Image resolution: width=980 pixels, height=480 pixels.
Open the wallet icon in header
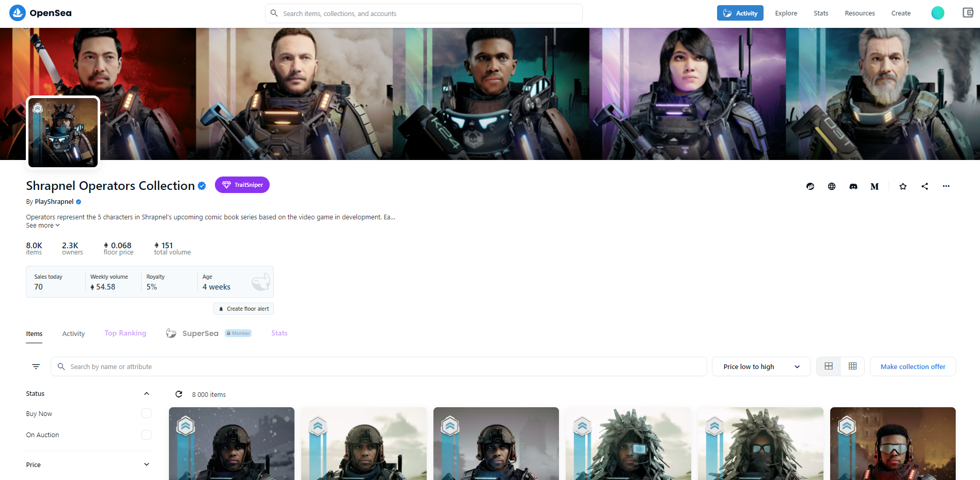[968, 13]
